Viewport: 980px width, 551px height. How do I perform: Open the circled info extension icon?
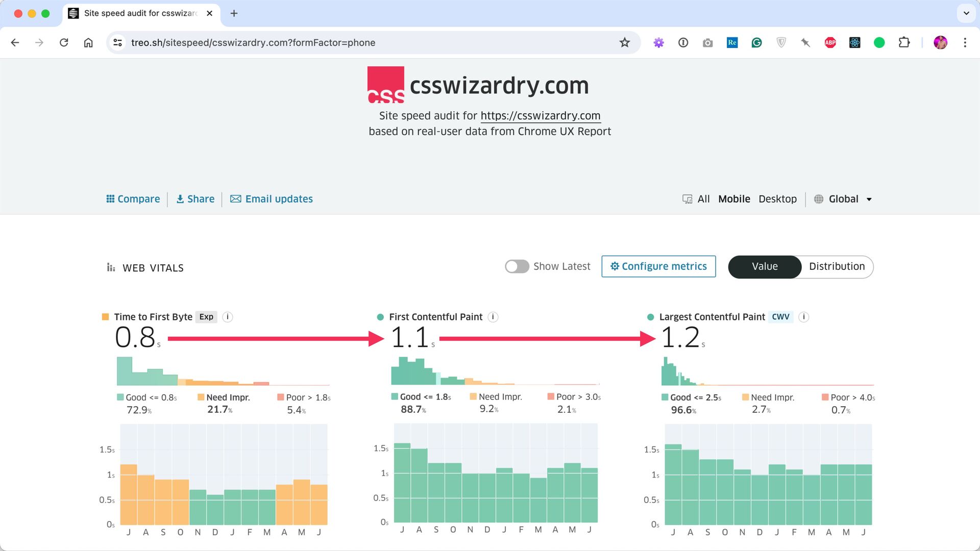point(683,43)
